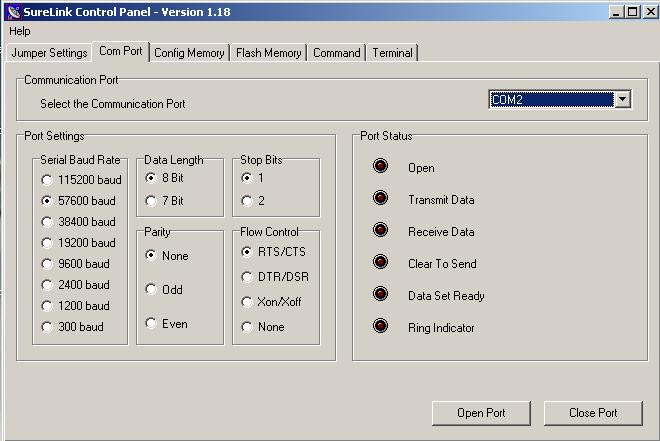Image resolution: width=660 pixels, height=441 pixels.
Task: Switch to Jumper Settings tab
Action: click(49, 53)
